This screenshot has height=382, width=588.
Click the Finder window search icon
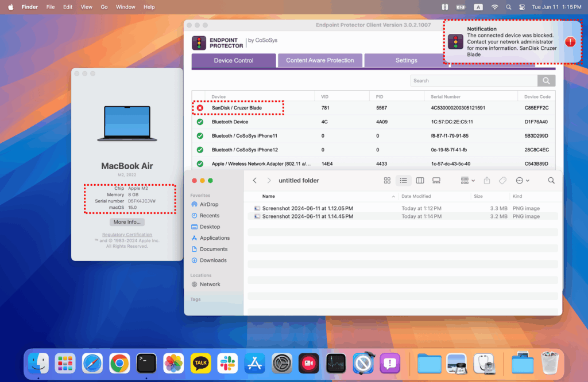[551, 181]
